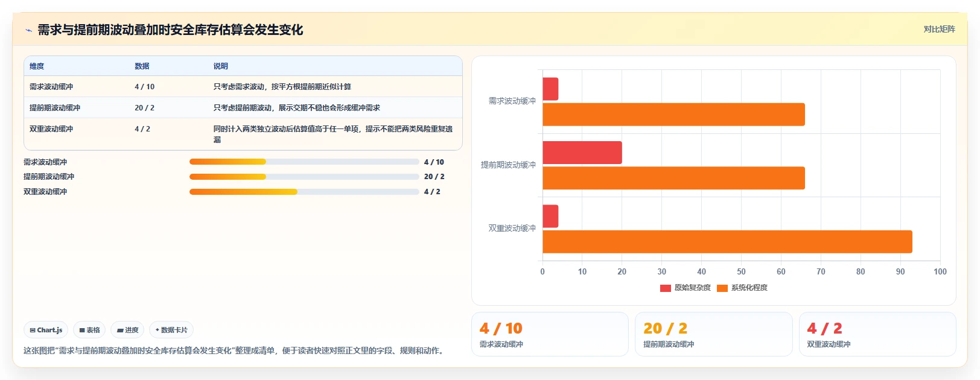Click the 原始复杂度 legend text
Screen dimensions: 980x380
pyautogui.click(x=692, y=288)
